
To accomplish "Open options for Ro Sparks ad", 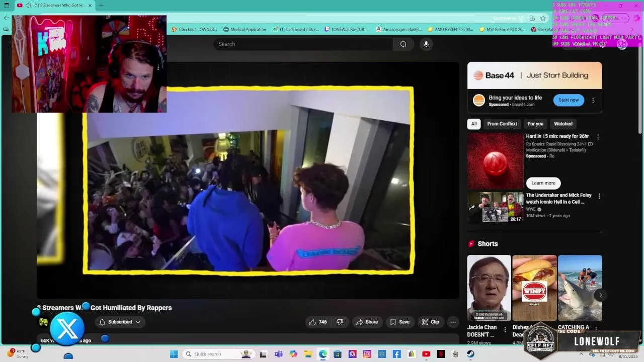I will point(598,137).
